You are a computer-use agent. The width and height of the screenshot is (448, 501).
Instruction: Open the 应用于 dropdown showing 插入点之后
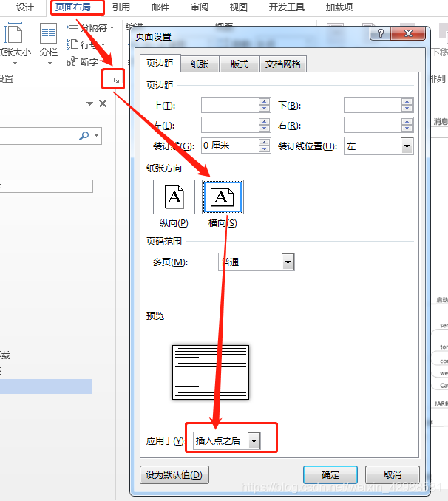pos(254,441)
